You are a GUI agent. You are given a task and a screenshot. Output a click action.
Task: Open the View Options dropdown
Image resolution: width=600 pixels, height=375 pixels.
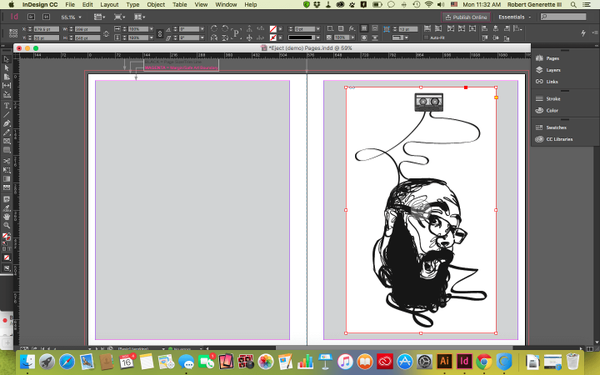tap(99, 17)
